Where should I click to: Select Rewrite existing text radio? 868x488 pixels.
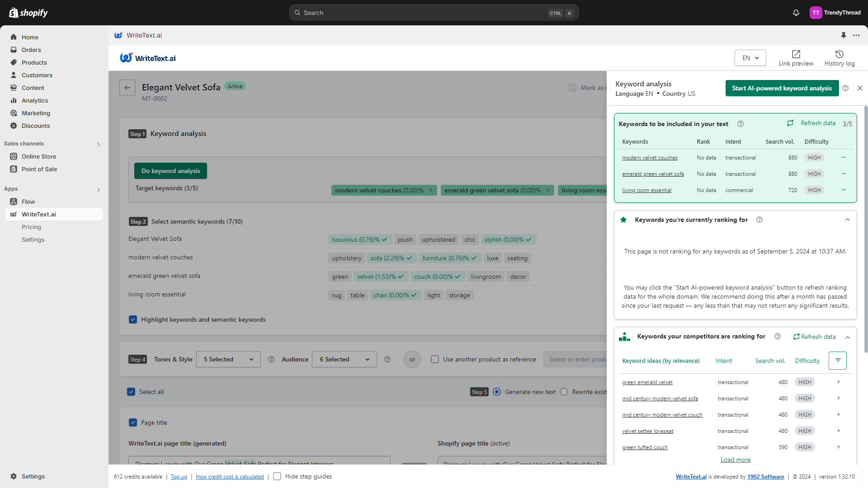564,392
